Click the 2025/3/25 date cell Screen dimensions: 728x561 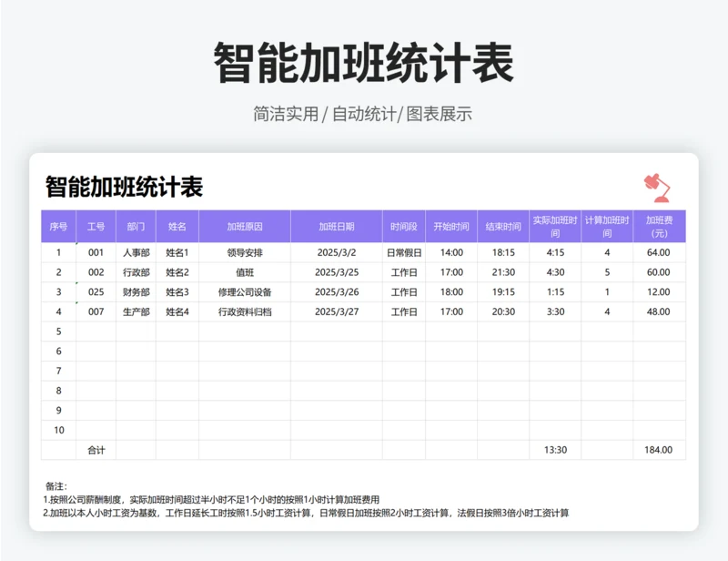tap(337, 272)
